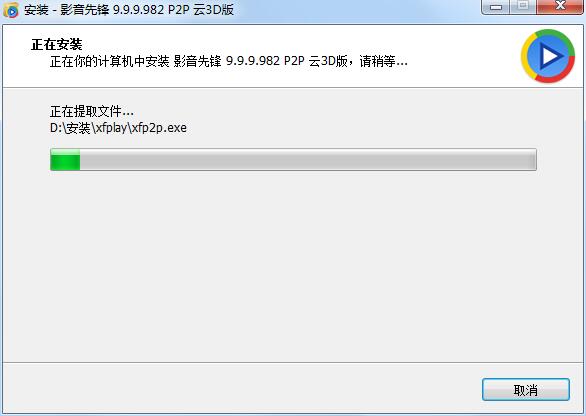Click the D:\安装\xfplay\xfp2p.exe file path text
This screenshot has height=416, width=586.
coord(118,128)
